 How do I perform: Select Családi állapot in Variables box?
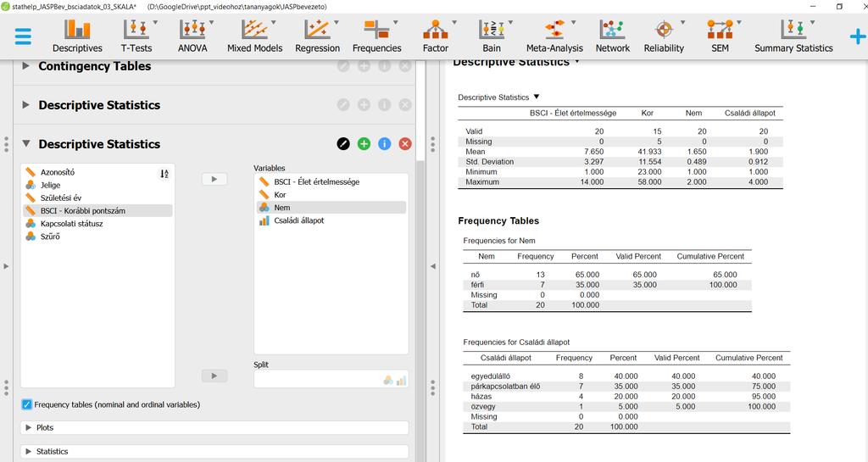331,220
